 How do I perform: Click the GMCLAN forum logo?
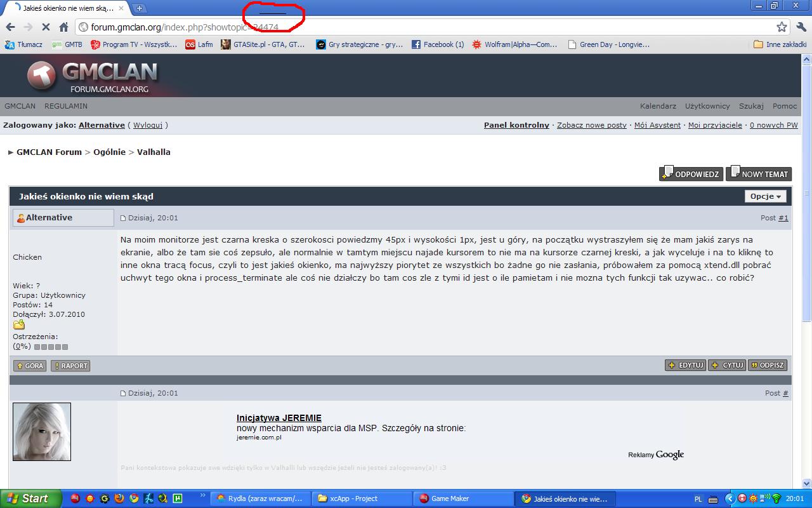point(92,77)
